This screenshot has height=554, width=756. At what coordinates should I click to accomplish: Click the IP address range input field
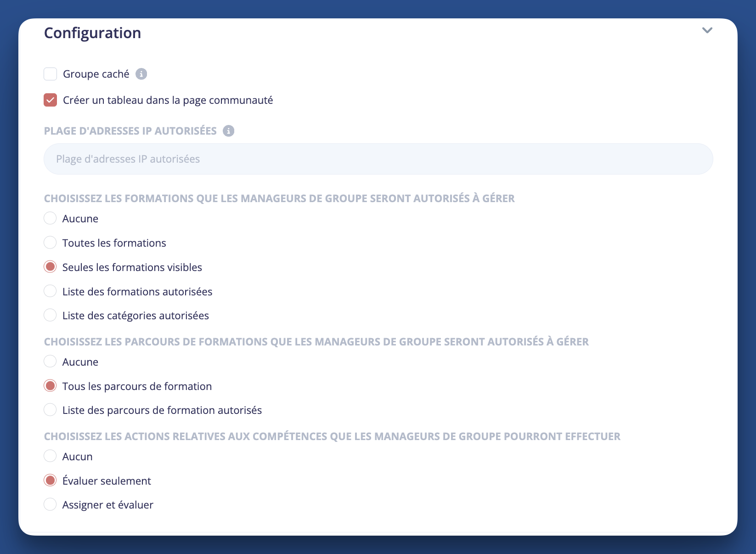click(378, 159)
